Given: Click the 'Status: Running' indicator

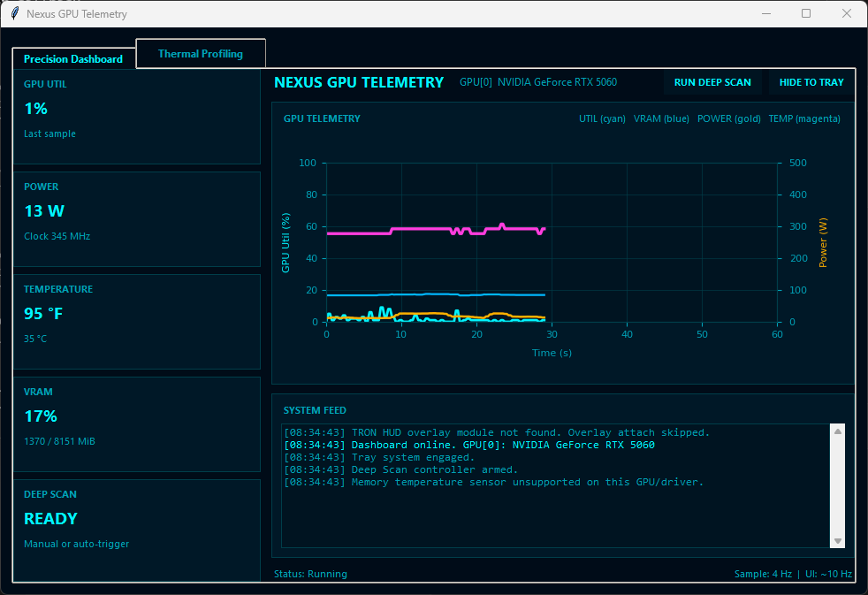Looking at the screenshot, I should 310,574.
